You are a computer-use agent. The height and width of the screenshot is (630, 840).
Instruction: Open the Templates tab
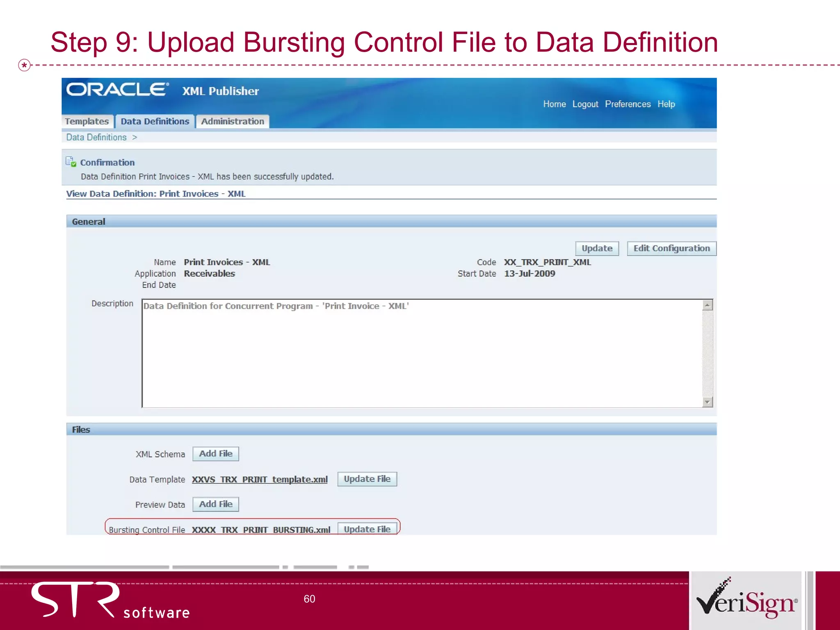[87, 121]
